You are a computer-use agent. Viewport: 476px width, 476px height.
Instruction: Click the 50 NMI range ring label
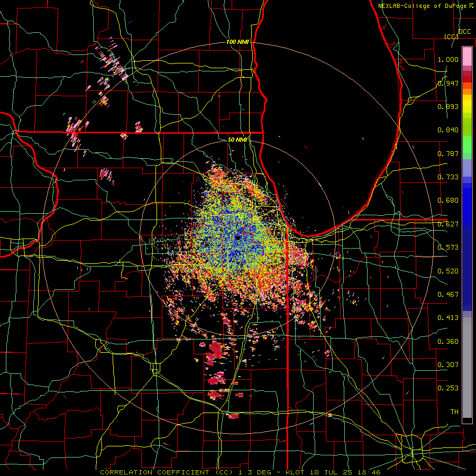[x=237, y=140]
